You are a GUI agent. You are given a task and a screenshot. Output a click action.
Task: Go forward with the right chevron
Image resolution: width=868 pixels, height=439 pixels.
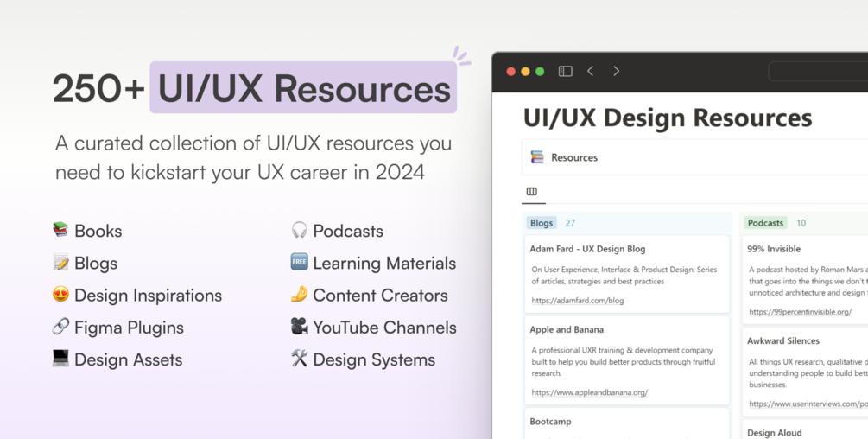click(x=616, y=71)
